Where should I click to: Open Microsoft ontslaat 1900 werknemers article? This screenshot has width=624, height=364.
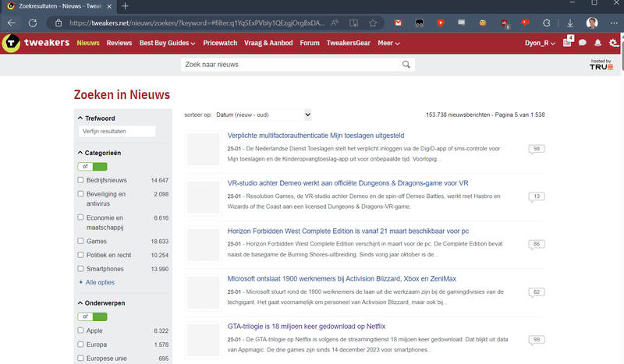[342, 278]
